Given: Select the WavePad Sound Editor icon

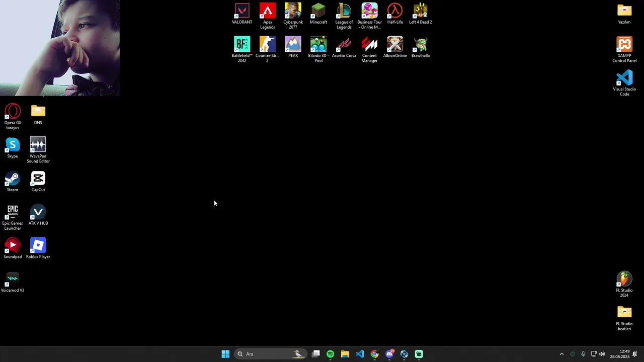Looking at the screenshot, I should [38, 150].
